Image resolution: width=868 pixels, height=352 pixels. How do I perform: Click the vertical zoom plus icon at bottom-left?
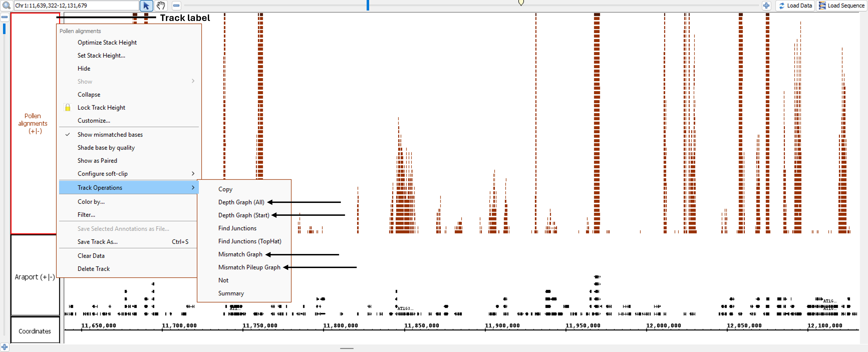[x=4, y=347]
